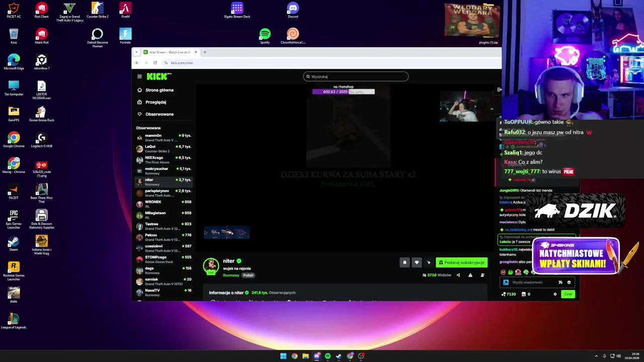644x362 pixels.
Task: Open WRONEK channel from sidebar
Action: 164,204
